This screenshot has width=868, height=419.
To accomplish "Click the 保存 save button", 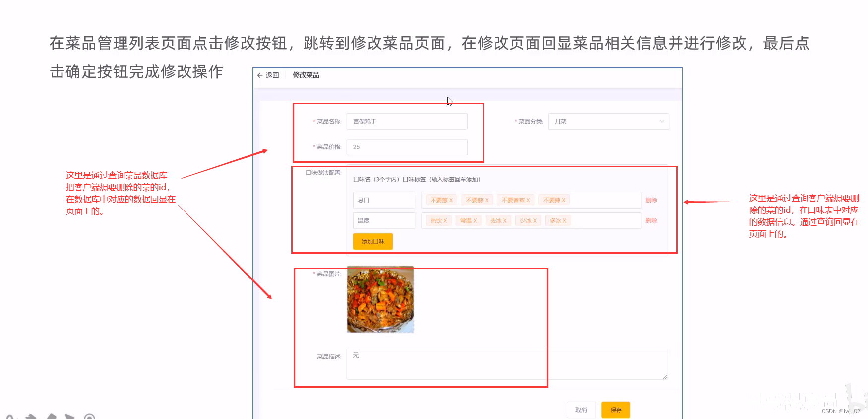I will (x=616, y=410).
